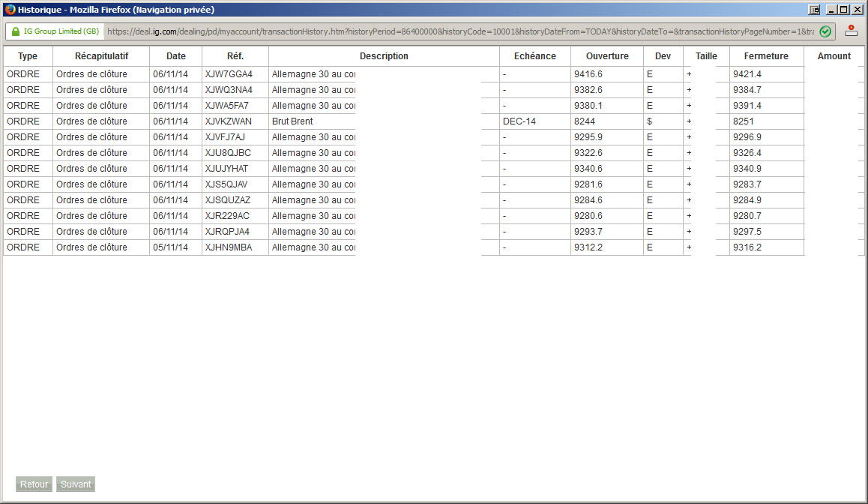This screenshot has height=504, width=868.
Task: Click opening price 9380.1
Action: [x=588, y=106]
